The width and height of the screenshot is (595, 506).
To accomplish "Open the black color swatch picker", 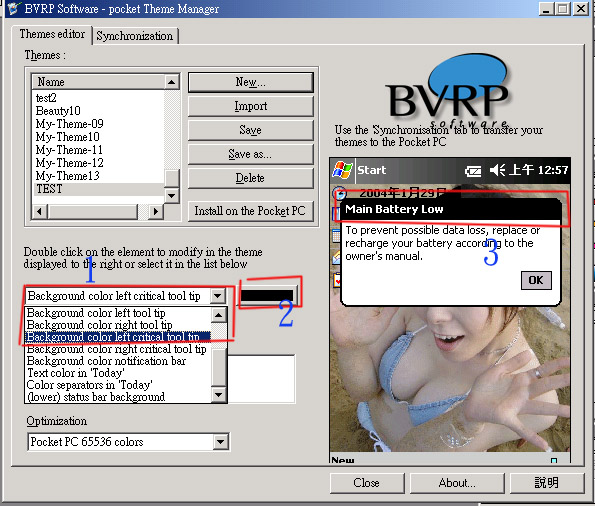I will click(x=267, y=295).
